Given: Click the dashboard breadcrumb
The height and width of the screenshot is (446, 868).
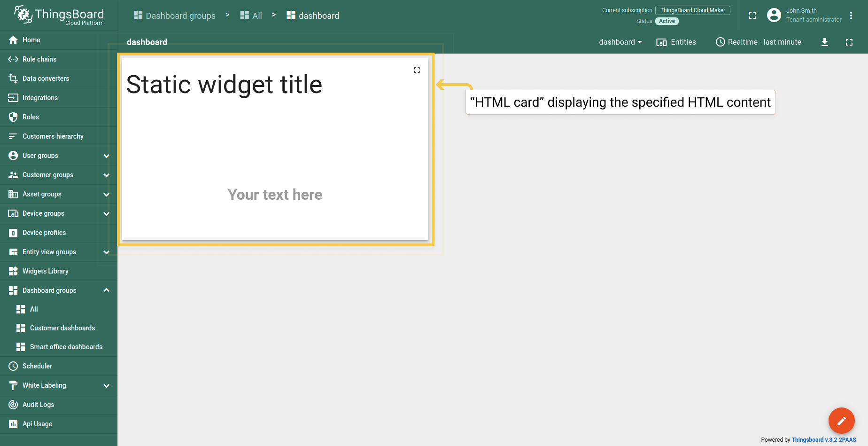Looking at the screenshot, I should coord(313,16).
